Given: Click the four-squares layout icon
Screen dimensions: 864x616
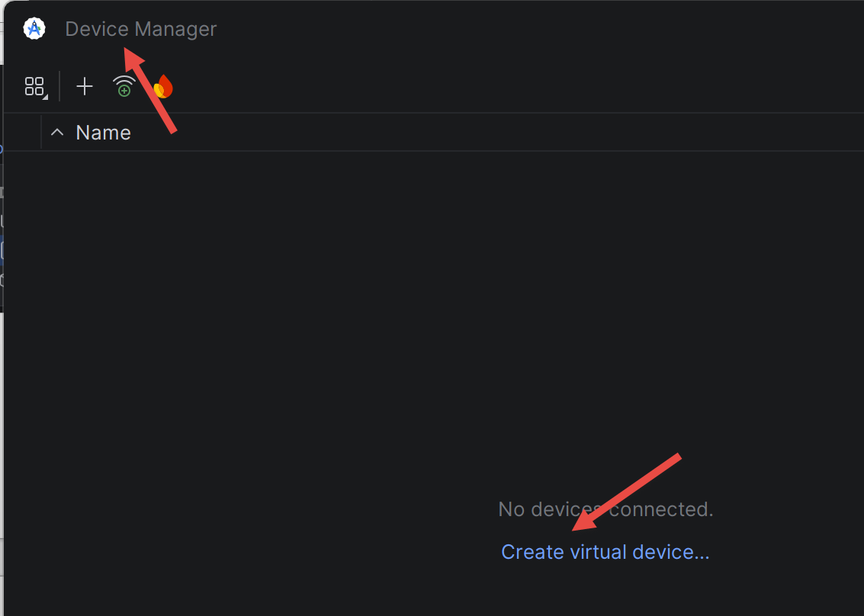Looking at the screenshot, I should point(34,86).
